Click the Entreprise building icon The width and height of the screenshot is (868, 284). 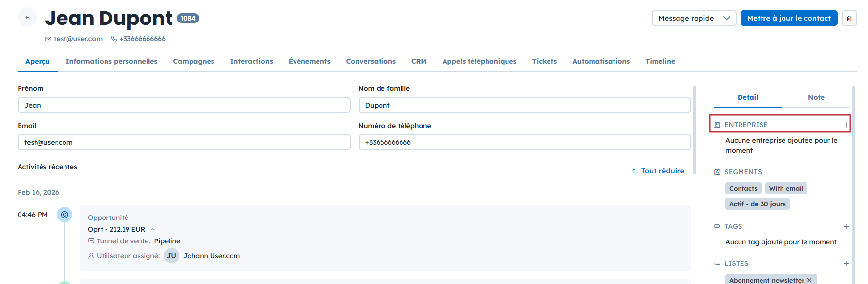pos(717,125)
